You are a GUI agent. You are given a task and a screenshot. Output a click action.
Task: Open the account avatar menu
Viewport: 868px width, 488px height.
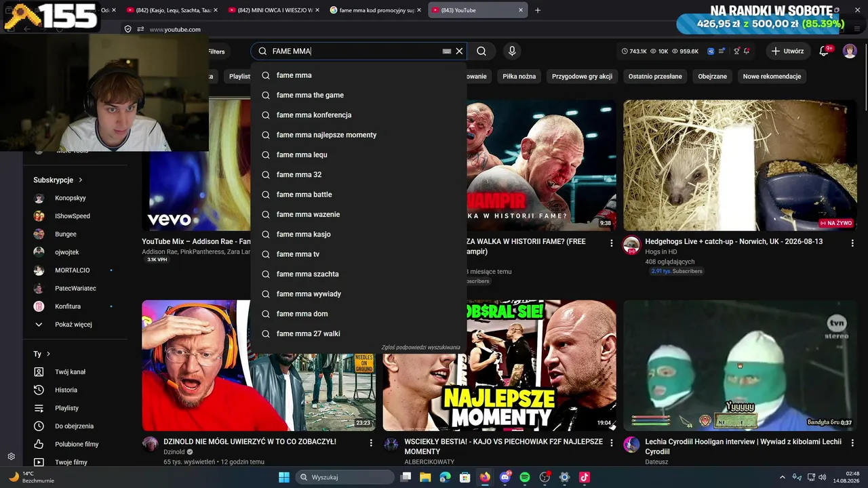tap(850, 51)
